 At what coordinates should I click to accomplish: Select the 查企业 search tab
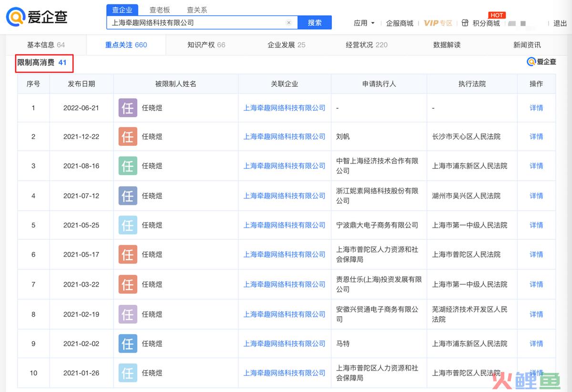pos(123,10)
